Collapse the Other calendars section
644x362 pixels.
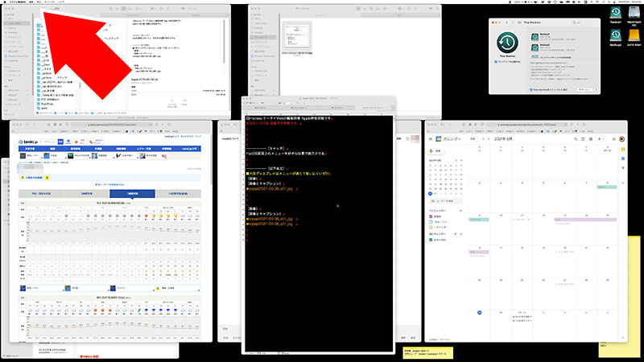click(x=460, y=234)
